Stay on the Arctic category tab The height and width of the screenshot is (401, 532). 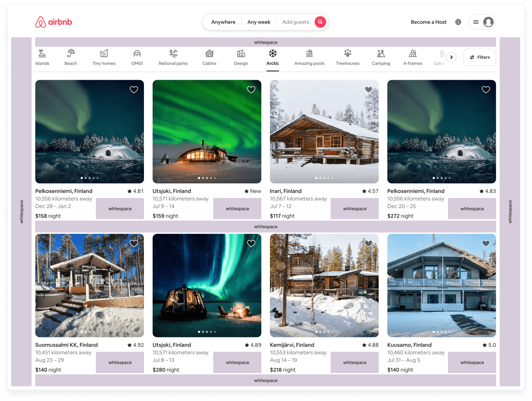(x=272, y=57)
